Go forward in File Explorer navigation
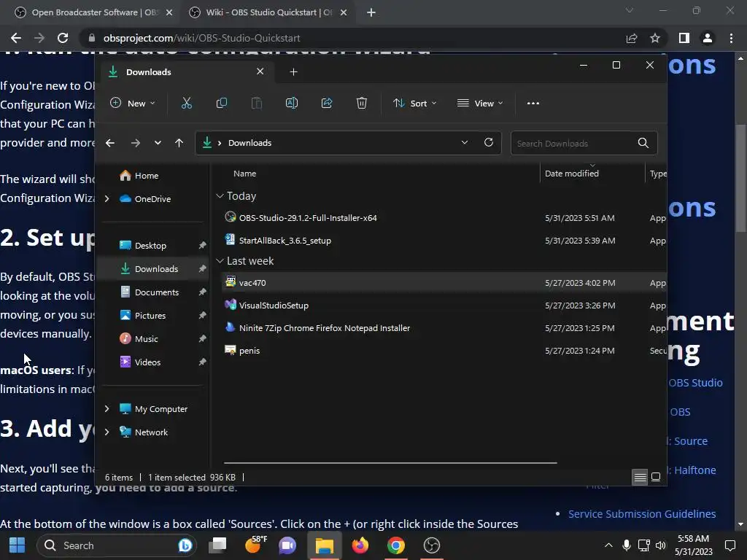This screenshot has width=747, height=560. tap(135, 143)
